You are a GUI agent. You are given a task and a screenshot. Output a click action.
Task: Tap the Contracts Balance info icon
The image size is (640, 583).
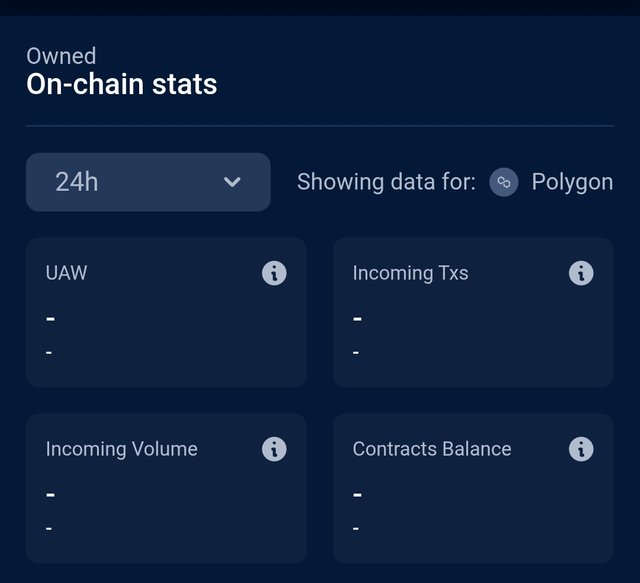point(581,449)
